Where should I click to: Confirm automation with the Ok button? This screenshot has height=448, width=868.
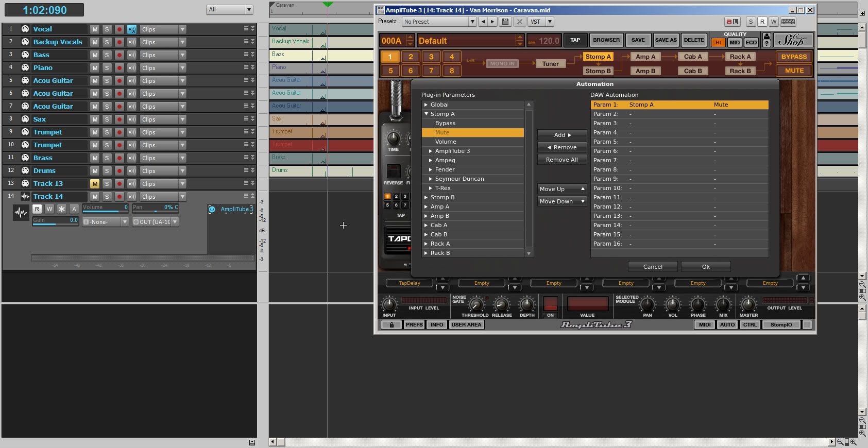coord(705,267)
